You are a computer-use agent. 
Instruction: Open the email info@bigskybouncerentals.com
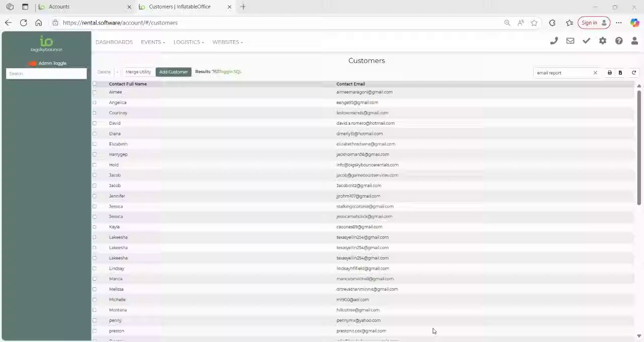[367, 165]
